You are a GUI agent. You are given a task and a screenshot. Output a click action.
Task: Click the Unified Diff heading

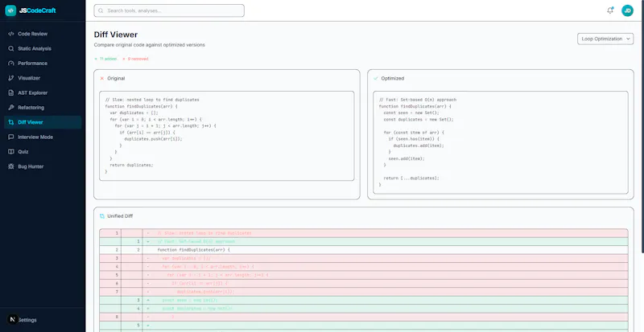[x=120, y=216]
